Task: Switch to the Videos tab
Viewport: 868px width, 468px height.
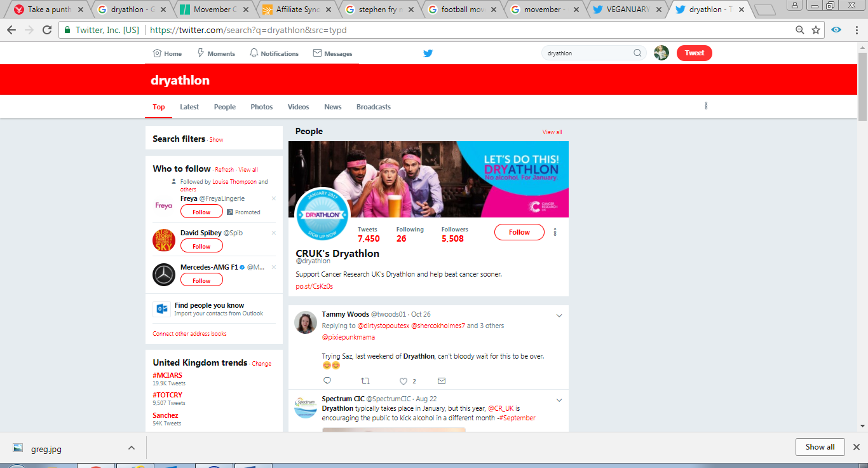Action: [x=299, y=107]
